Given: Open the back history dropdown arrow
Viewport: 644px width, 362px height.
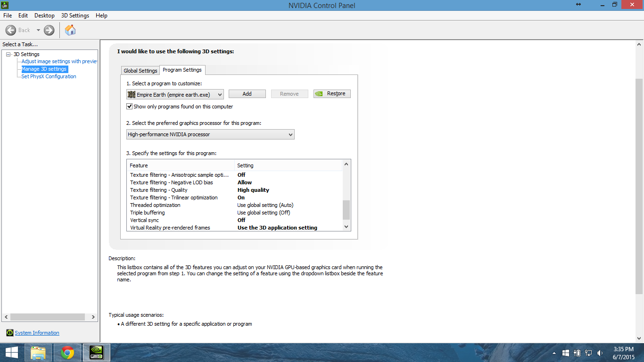Looking at the screenshot, I should tap(38, 30).
